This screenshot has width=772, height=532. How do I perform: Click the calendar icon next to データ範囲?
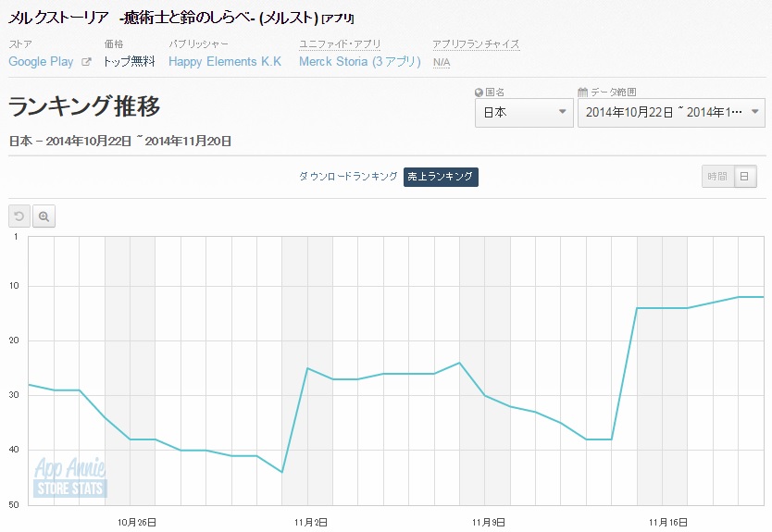tap(582, 93)
